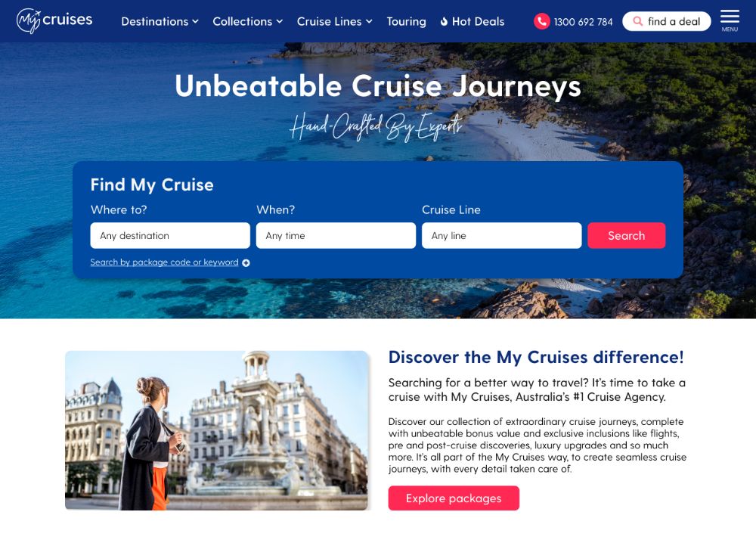The image size is (756, 546).
Task: Call the 1300 692 784 number link
Action: [583, 22]
